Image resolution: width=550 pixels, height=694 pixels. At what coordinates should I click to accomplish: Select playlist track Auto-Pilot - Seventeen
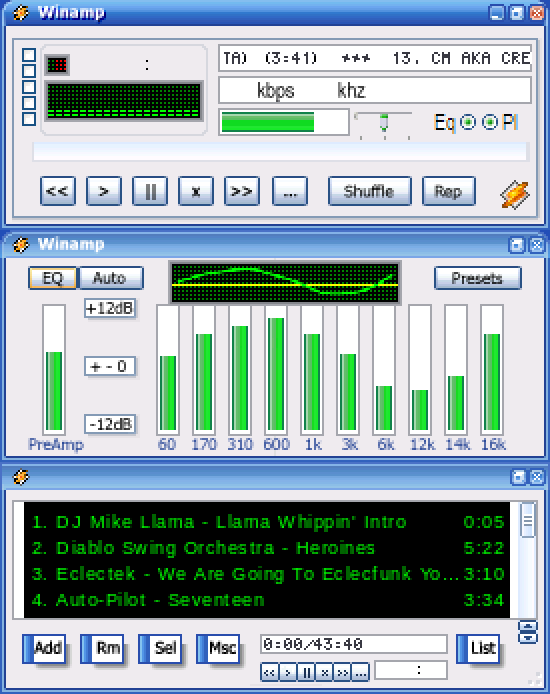pyautogui.click(x=267, y=600)
